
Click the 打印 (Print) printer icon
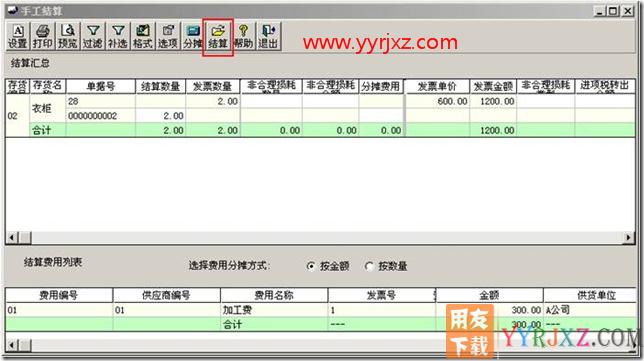(42, 36)
